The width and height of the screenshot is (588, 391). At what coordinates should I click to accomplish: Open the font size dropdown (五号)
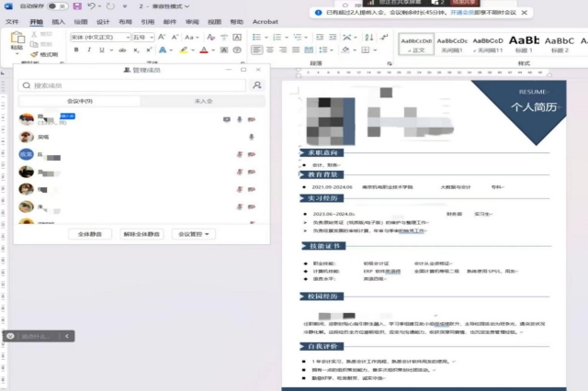coord(142,37)
